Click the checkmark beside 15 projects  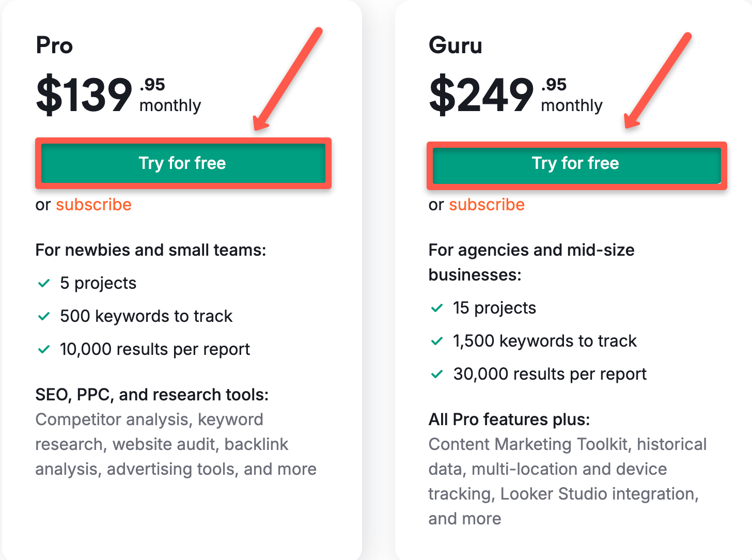436,308
